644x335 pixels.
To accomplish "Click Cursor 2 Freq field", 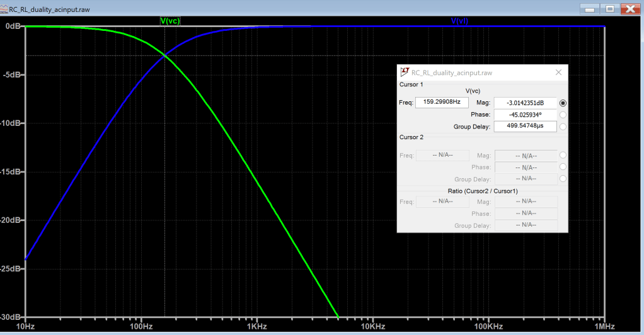I will coord(442,156).
